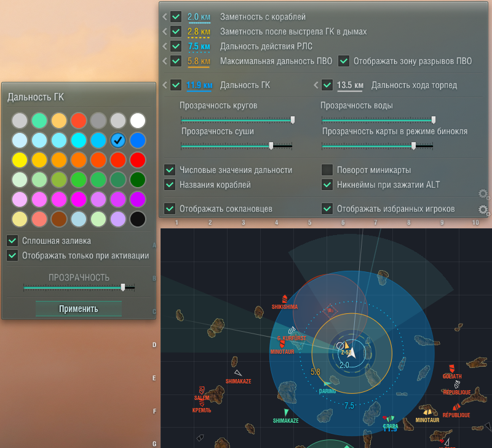
Task: Open gear settings beside Никнеймы при зажатии ALT
Action: point(483,194)
